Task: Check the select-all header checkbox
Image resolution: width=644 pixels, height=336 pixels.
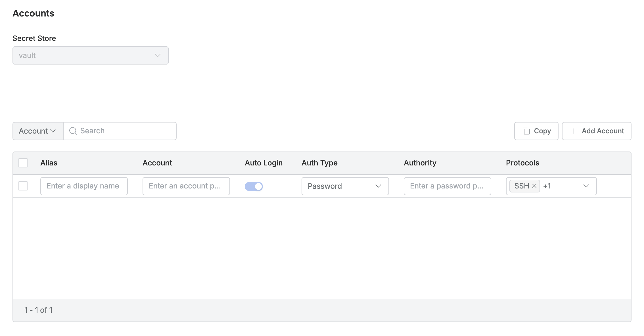Action: click(x=23, y=163)
